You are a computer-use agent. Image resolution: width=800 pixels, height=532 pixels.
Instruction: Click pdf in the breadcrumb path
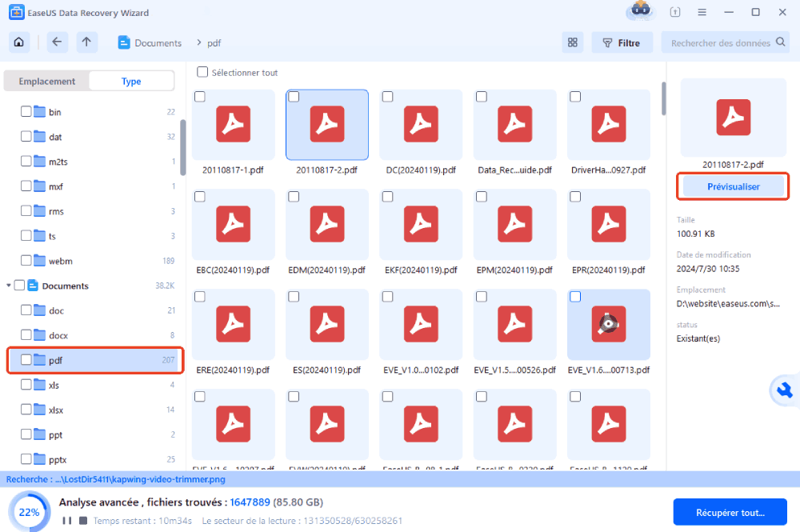[214, 43]
